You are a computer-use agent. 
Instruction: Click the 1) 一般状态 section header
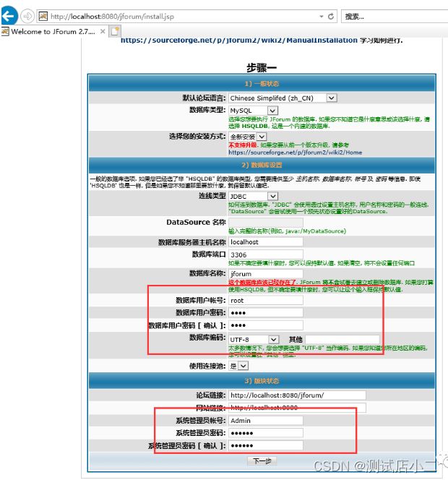[262, 84]
